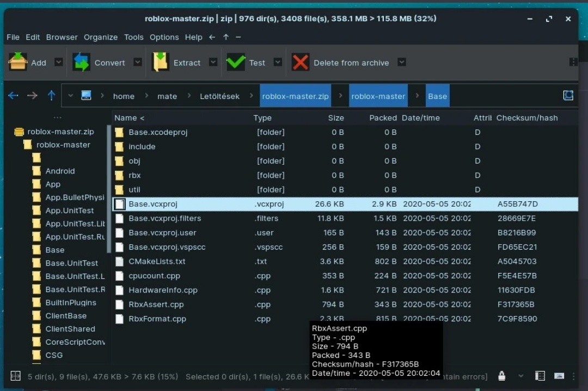Image resolution: width=588 pixels, height=391 pixels.
Task: Go to the home breadcrumb segment
Action: point(124,96)
